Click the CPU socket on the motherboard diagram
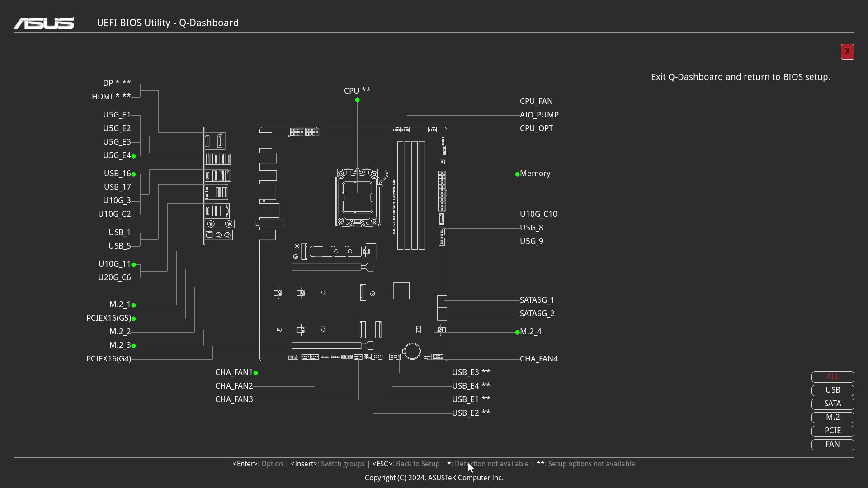868x488 pixels. pos(358,197)
